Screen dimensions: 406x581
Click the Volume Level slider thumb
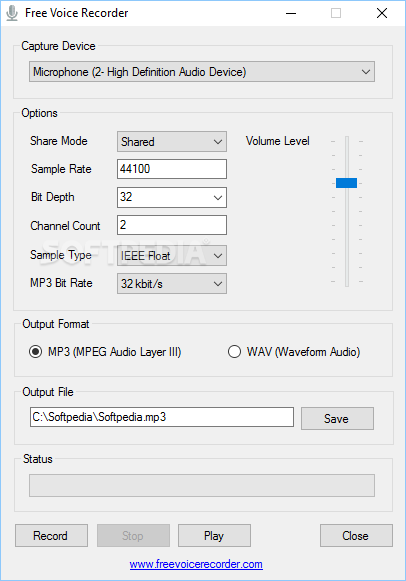click(346, 183)
